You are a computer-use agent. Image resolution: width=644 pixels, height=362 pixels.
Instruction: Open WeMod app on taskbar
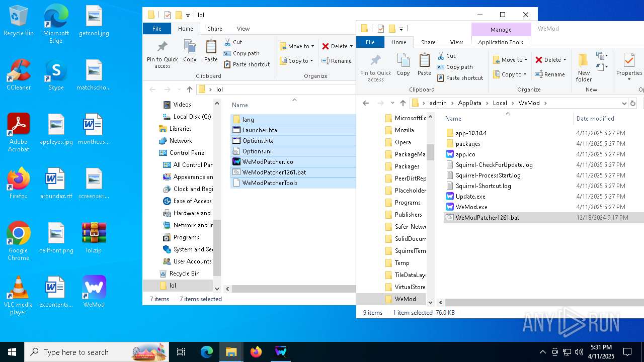point(281,352)
